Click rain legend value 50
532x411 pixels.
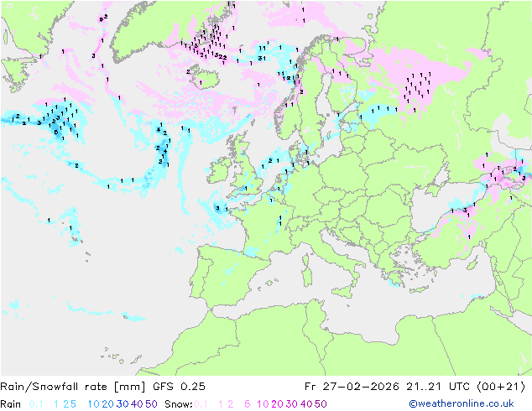(x=151, y=404)
